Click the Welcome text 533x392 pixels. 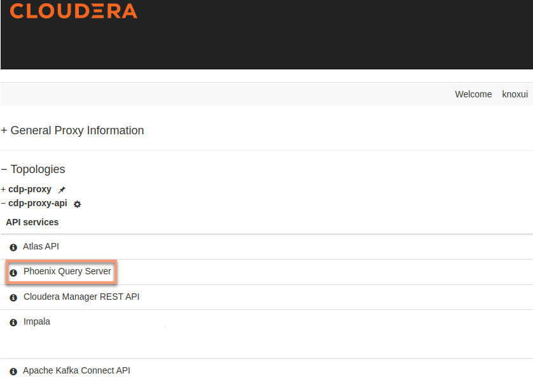click(473, 94)
